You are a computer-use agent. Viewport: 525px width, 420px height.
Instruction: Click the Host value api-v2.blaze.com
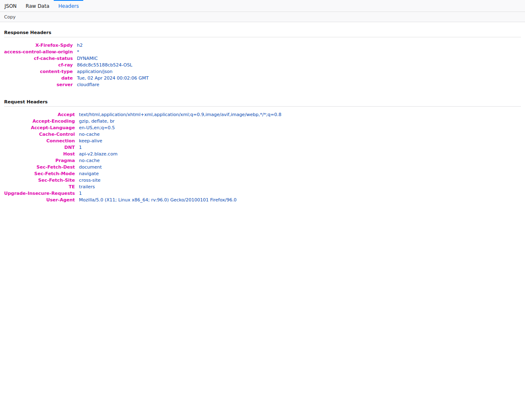[98, 154]
